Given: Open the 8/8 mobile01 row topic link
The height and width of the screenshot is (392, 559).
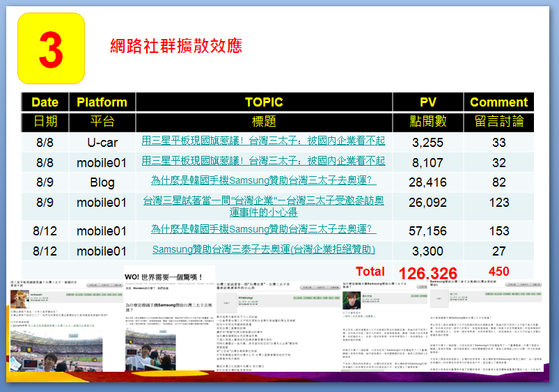Looking at the screenshot, I should coord(263,161).
